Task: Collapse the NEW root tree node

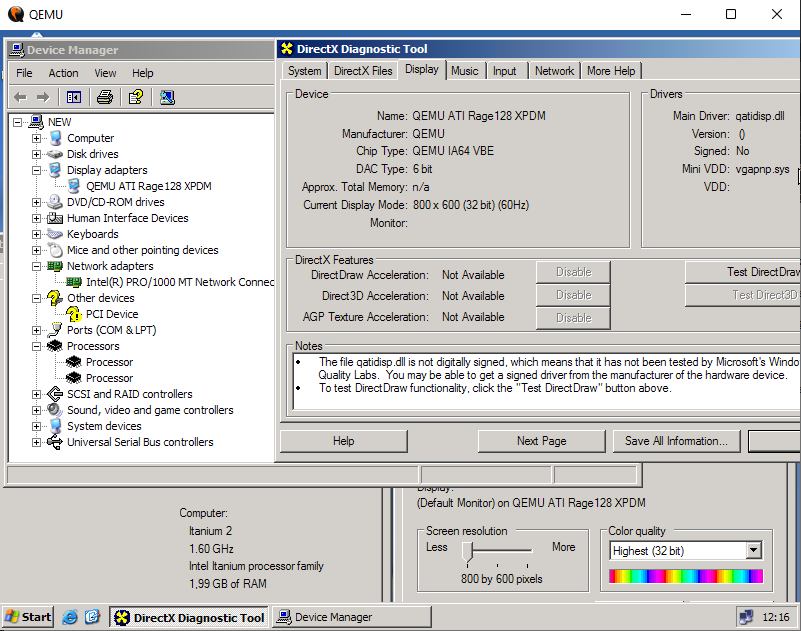Action: pos(17,122)
